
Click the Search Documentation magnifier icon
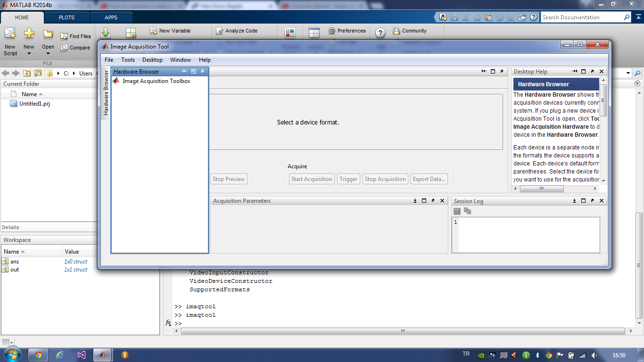click(x=627, y=17)
